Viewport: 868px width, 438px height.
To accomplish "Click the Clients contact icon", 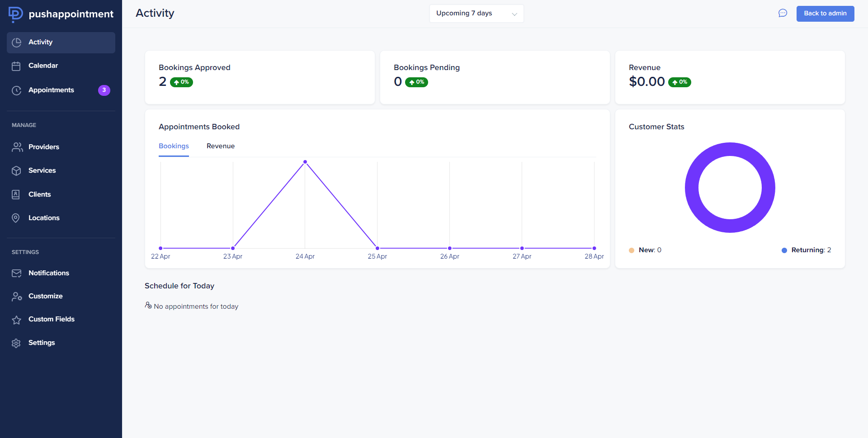I will [17, 194].
